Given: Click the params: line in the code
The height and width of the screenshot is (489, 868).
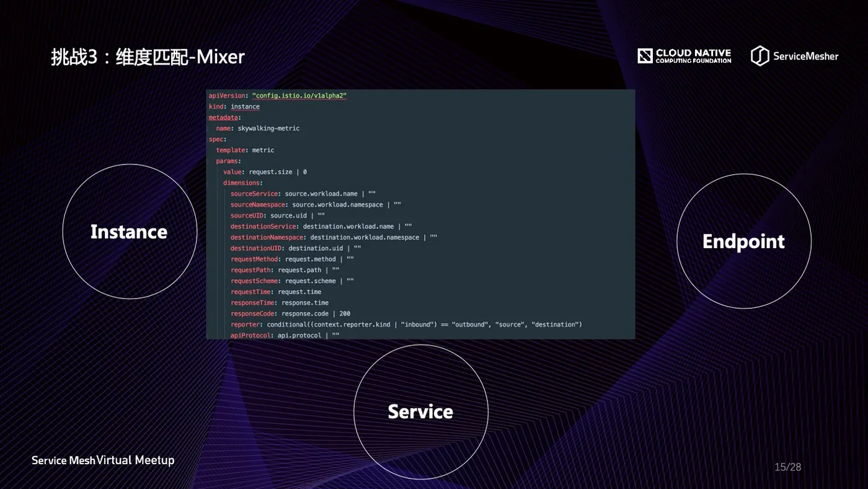Looking at the screenshot, I should (x=228, y=161).
